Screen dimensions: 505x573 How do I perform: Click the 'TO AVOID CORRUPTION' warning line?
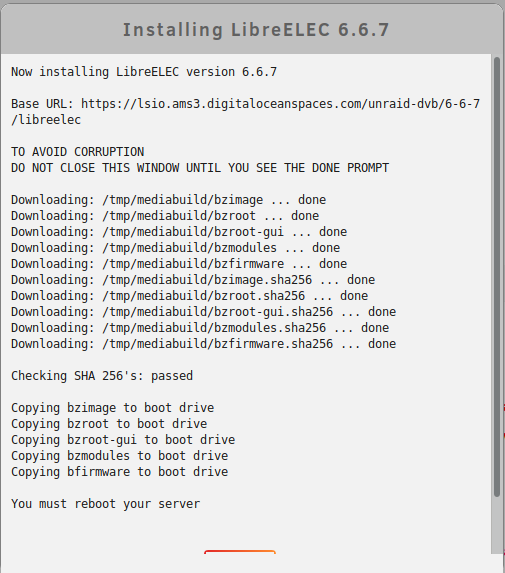(x=77, y=152)
